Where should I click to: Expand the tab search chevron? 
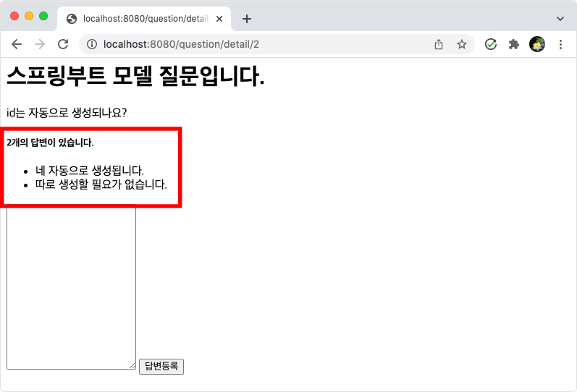pos(560,19)
